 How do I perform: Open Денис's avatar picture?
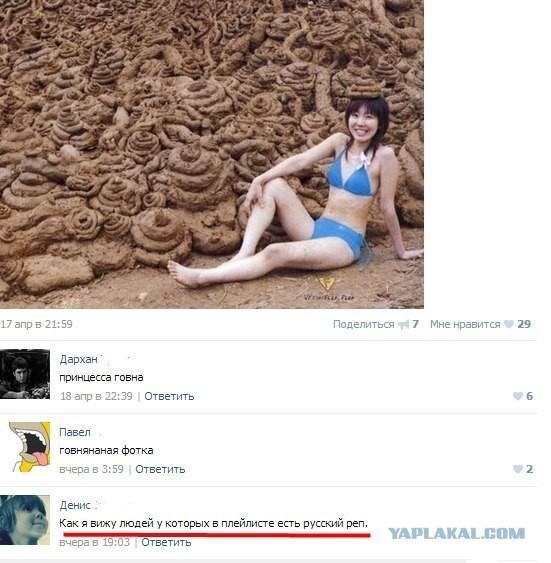point(25,520)
